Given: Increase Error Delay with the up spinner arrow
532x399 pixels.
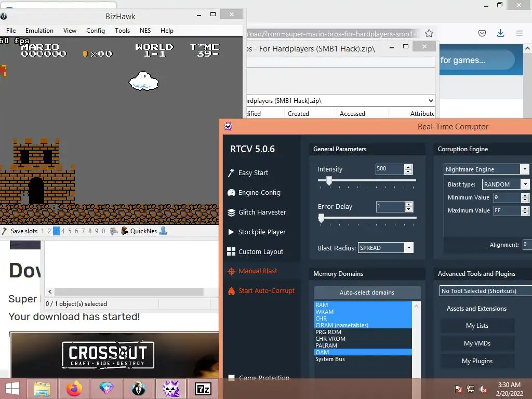Looking at the screenshot, I should 409,204.
